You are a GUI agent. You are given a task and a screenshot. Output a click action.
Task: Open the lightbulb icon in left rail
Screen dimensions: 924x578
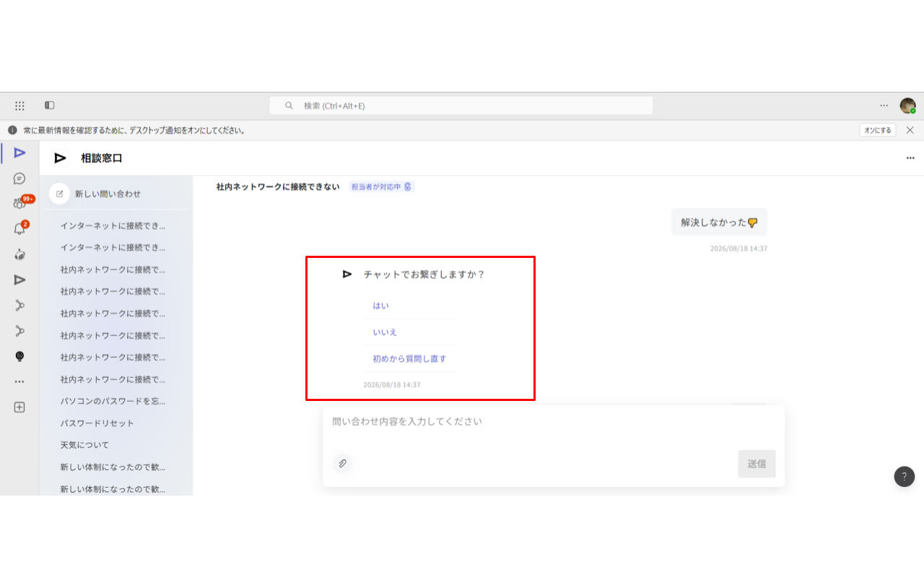click(19, 356)
